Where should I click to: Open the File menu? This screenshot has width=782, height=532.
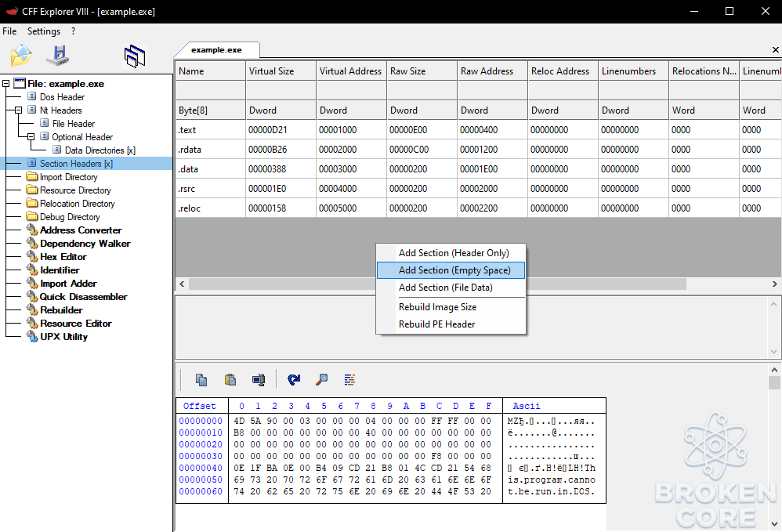pos(9,31)
